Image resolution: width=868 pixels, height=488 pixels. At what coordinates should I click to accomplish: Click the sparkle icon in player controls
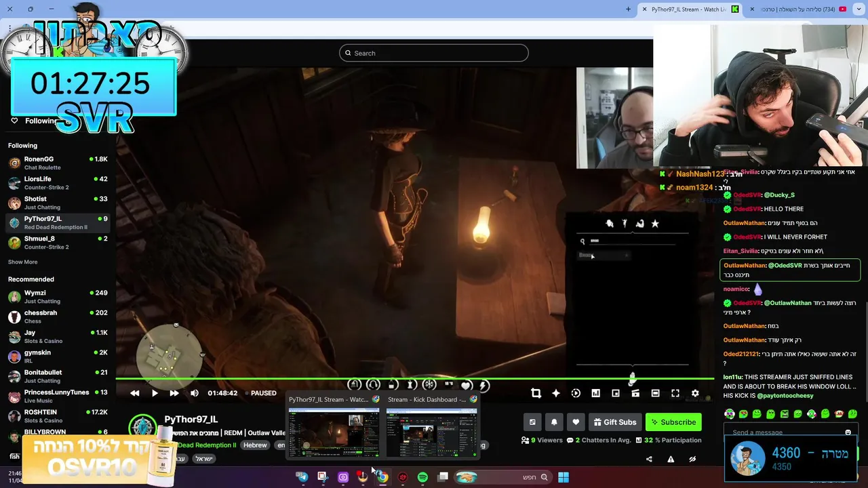[556, 393]
